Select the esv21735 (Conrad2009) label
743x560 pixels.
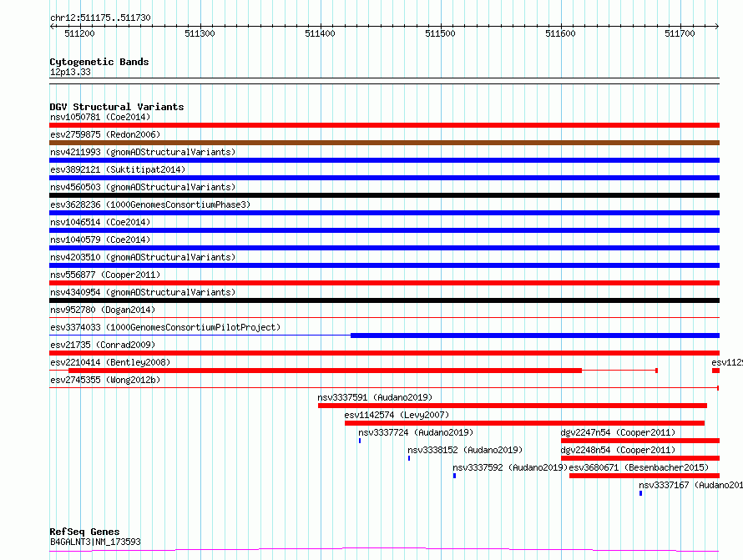(x=103, y=345)
